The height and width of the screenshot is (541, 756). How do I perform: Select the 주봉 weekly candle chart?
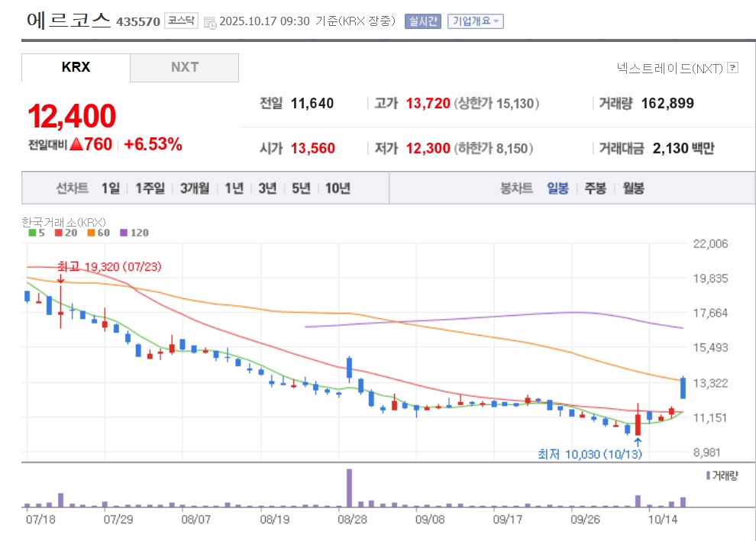pyautogui.click(x=596, y=188)
